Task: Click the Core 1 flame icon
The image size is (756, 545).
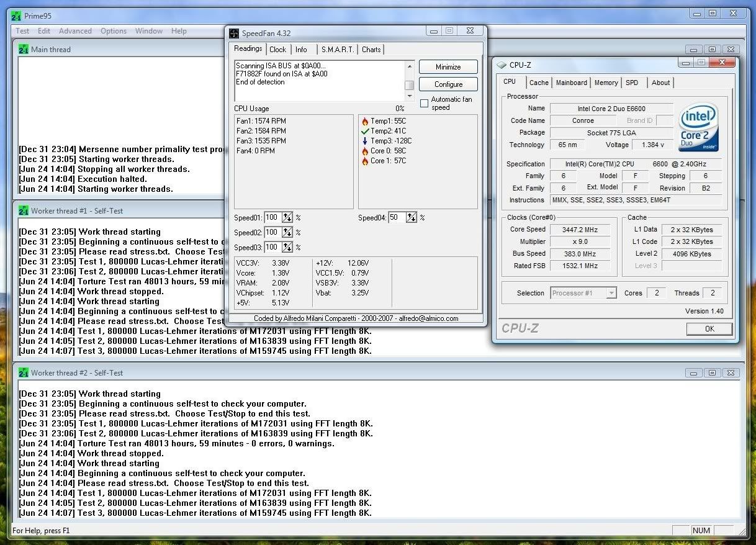Action: 365,161
